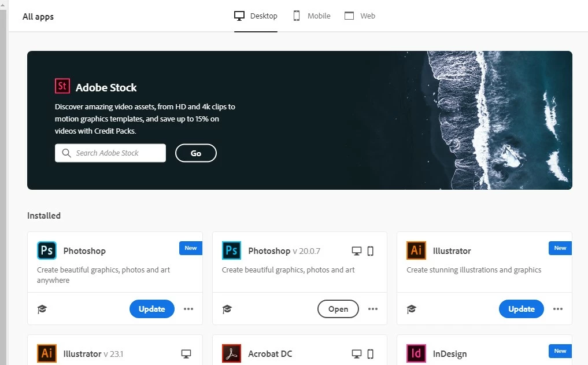Open more options for new Photoshop card
The image size is (588, 365).
[x=188, y=309]
